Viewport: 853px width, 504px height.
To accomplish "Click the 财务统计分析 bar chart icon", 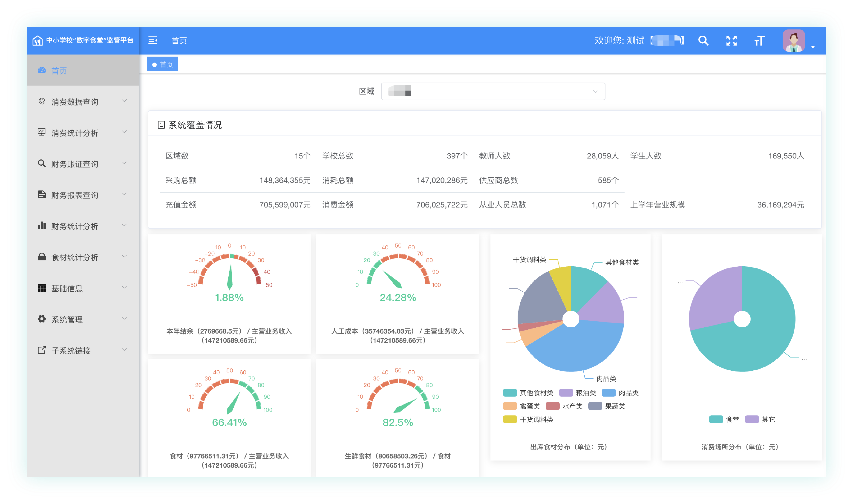I will 41,225.
